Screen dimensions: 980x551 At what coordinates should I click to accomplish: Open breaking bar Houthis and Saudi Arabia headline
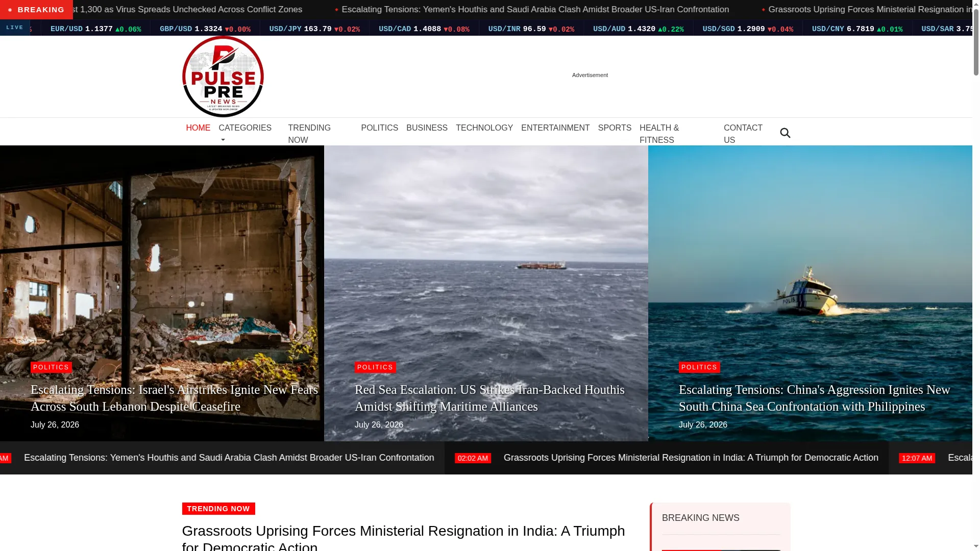tap(535, 10)
